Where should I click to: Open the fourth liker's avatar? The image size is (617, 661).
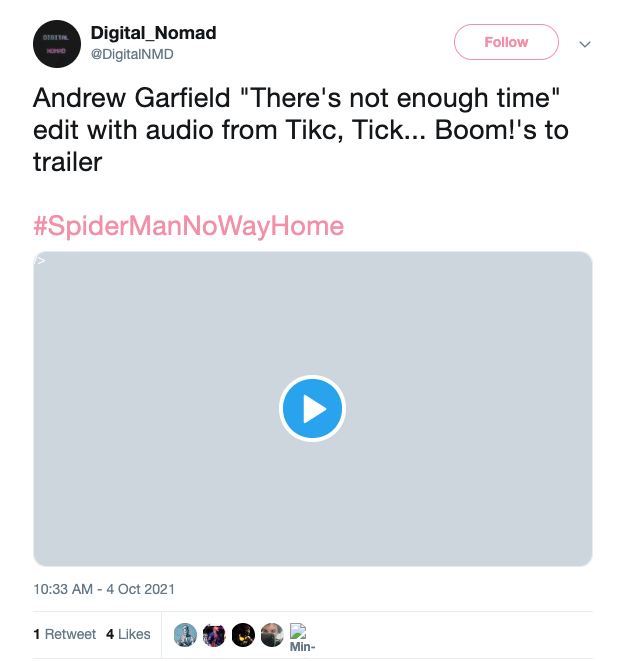272,634
